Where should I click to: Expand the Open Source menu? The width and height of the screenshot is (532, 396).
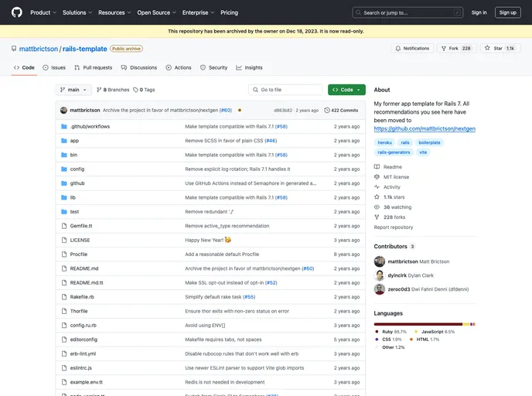pyautogui.click(x=156, y=12)
